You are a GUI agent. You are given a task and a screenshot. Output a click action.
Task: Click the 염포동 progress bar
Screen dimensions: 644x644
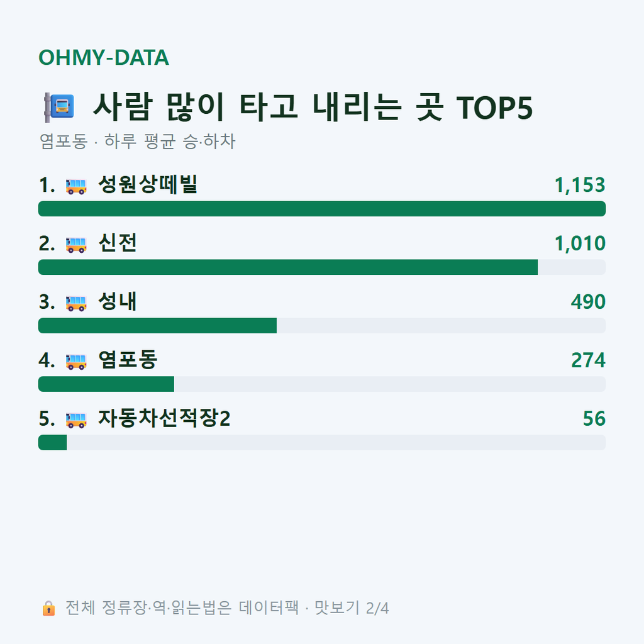pos(322,384)
